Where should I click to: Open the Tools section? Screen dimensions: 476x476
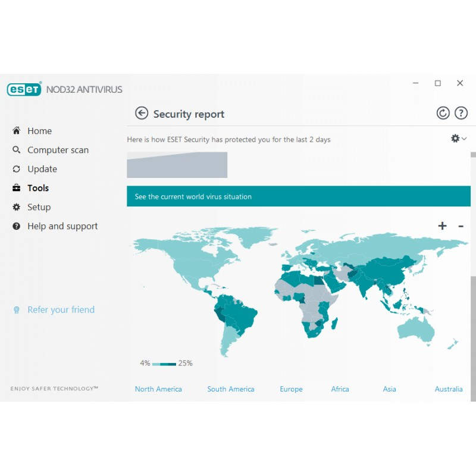pos(38,188)
